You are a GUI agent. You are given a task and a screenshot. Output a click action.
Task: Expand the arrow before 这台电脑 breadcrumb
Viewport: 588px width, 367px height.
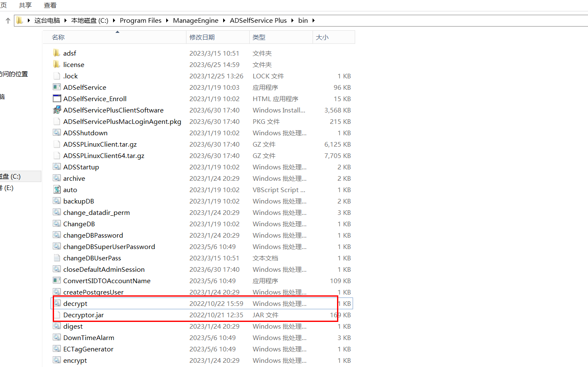28,21
